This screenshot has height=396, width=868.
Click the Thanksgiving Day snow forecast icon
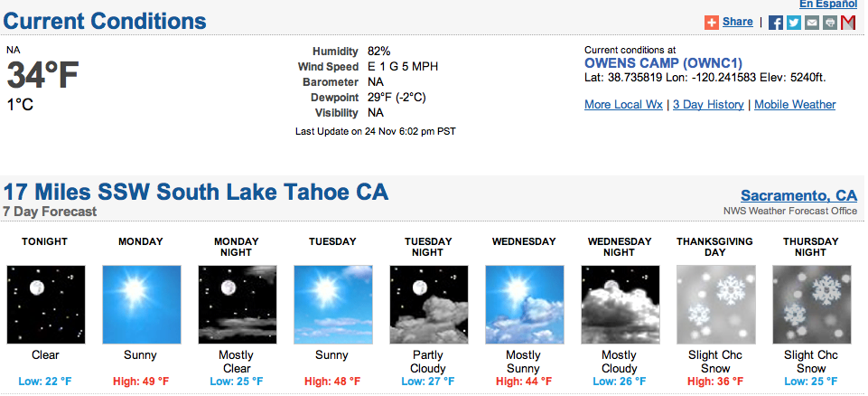point(716,305)
